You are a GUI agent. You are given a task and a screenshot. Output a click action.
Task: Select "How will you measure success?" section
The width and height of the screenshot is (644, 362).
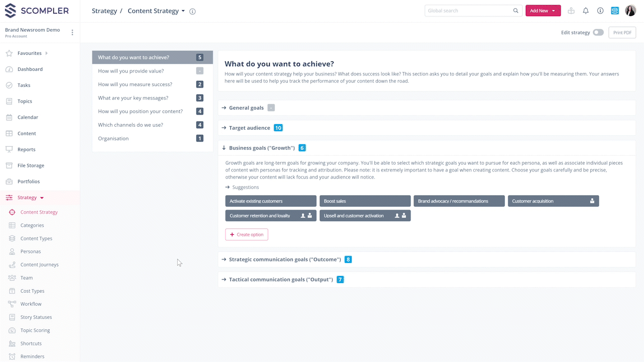click(135, 84)
